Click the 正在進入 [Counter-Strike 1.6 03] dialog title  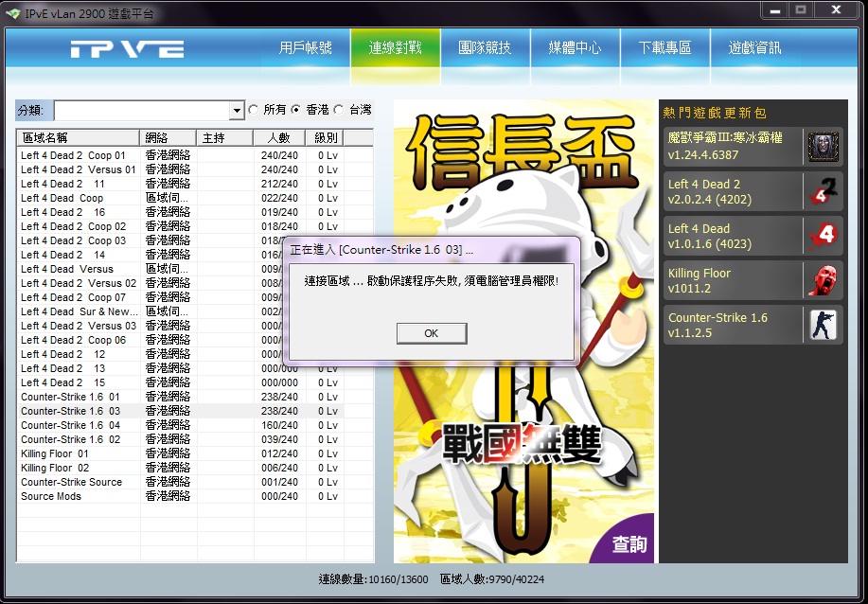coord(381,250)
